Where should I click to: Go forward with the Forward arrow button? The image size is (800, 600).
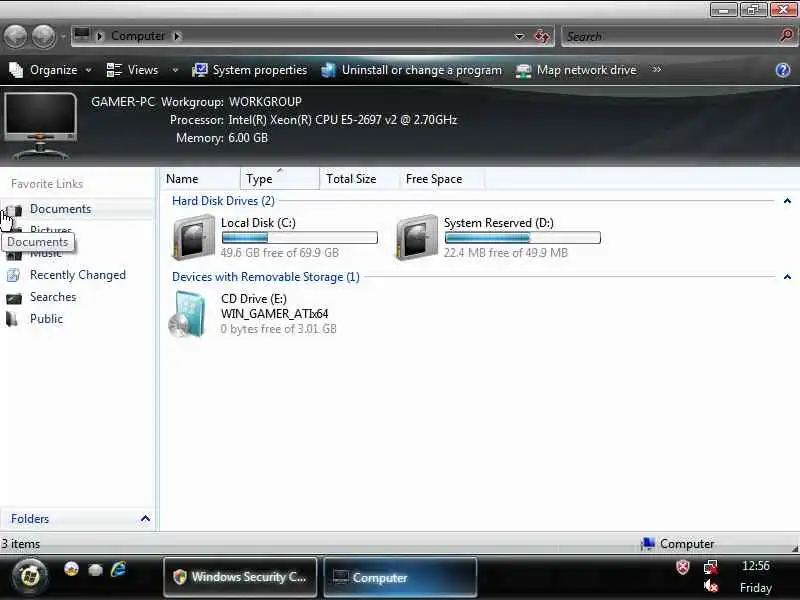(x=44, y=37)
